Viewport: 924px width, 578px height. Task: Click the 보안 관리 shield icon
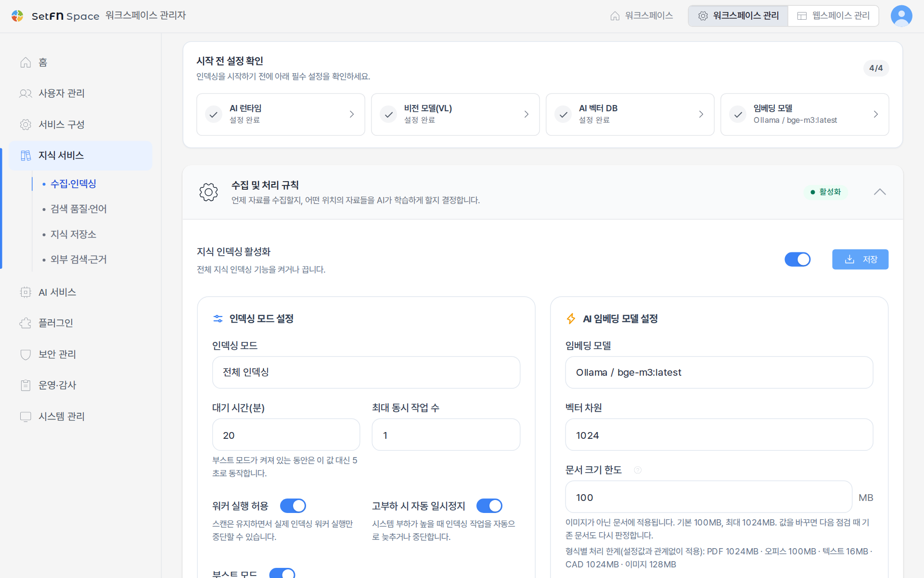coord(26,355)
